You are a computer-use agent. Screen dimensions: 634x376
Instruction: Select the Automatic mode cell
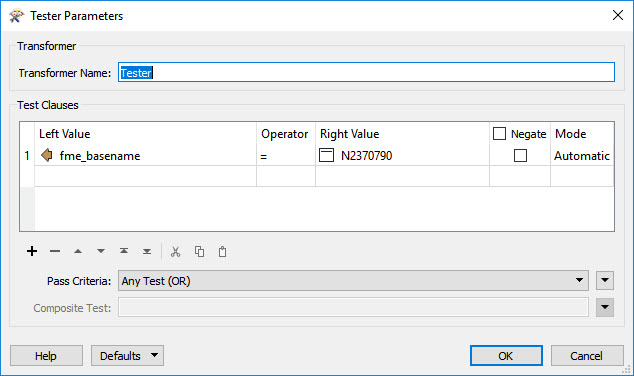point(582,156)
